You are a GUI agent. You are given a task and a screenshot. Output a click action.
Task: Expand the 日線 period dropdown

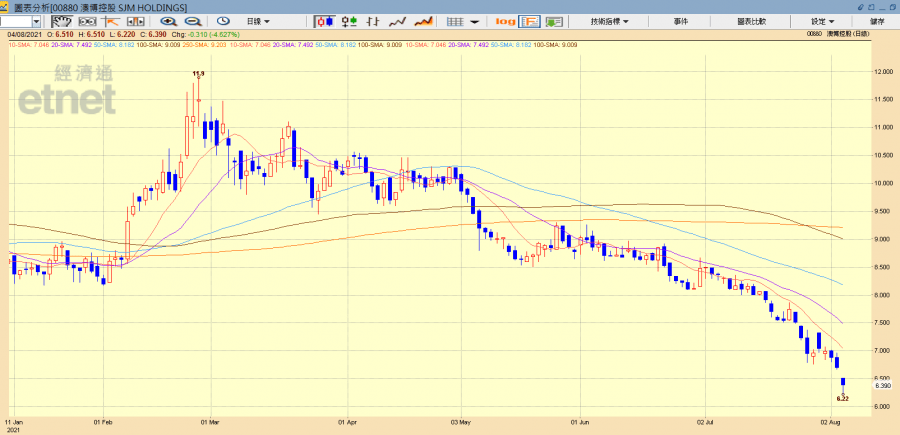[x=262, y=21]
